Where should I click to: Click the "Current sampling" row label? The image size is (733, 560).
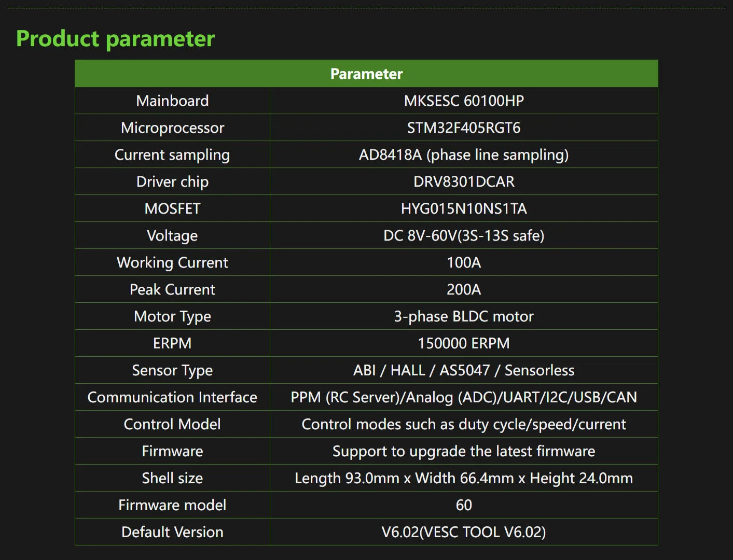(172, 155)
